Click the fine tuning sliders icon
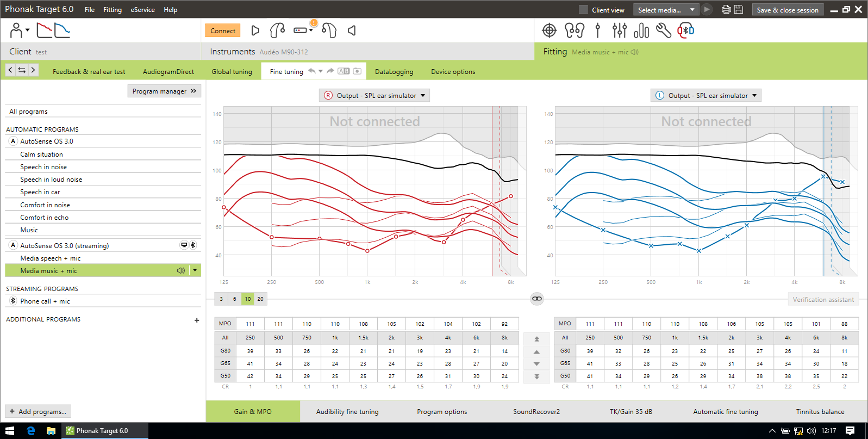 619,30
